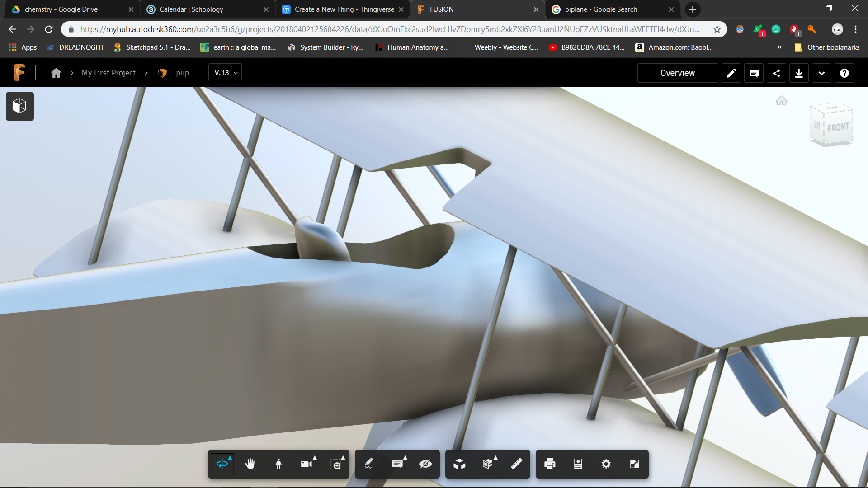Open My First Project breadcrumb
868x488 pixels.
point(108,73)
